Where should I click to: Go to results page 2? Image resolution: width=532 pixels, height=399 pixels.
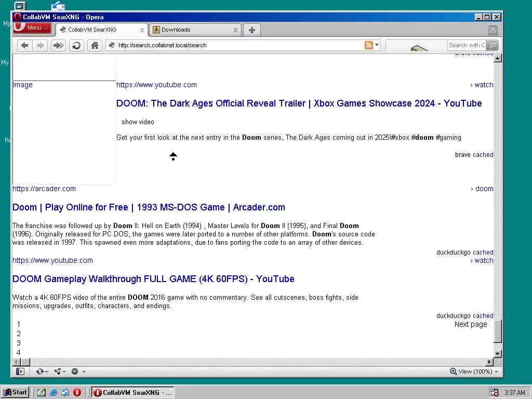click(x=19, y=334)
